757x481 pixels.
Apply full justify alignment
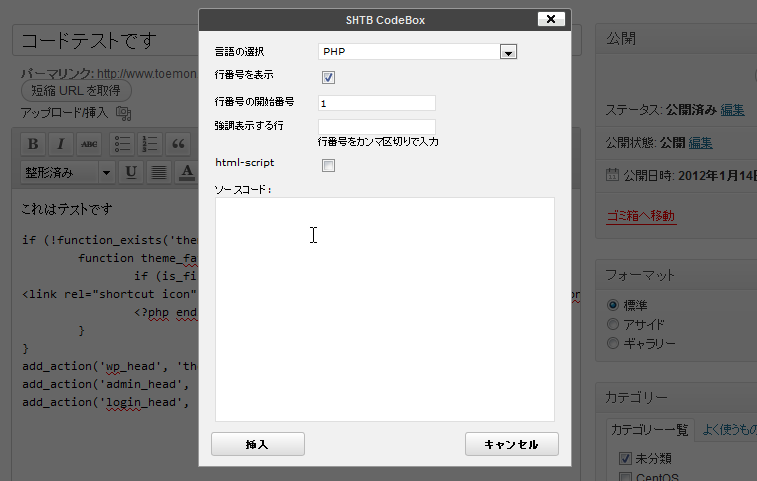pyautogui.click(x=159, y=172)
